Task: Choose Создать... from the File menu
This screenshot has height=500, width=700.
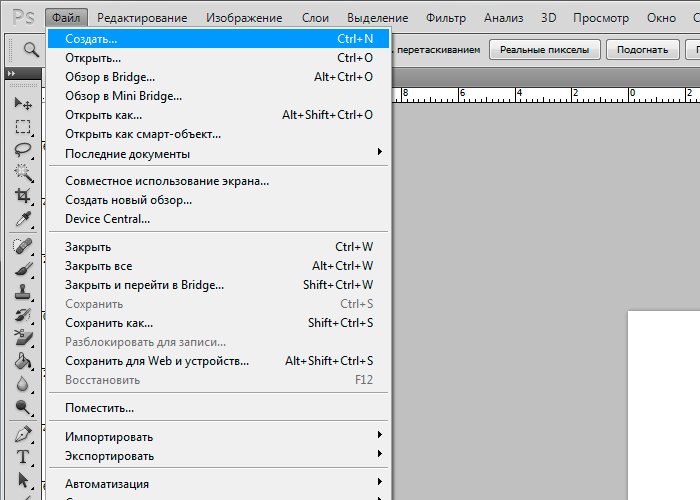Action: pyautogui.click(x=91, y=39)
